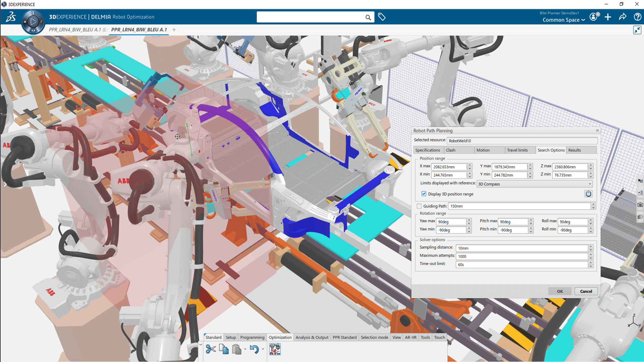Screen dimensions: 644x362
Task: Click OK to confirm Robot Path Planning
Action: [x=559, y=291]
